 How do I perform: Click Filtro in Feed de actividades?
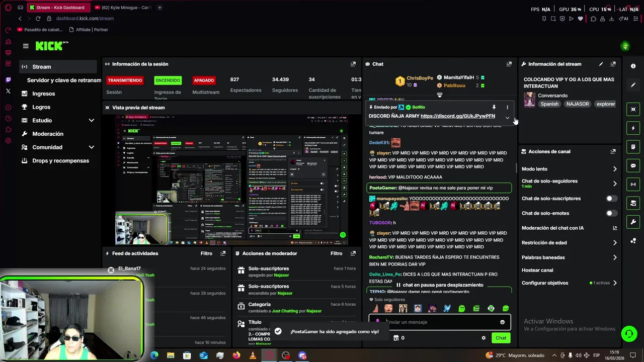206,253
